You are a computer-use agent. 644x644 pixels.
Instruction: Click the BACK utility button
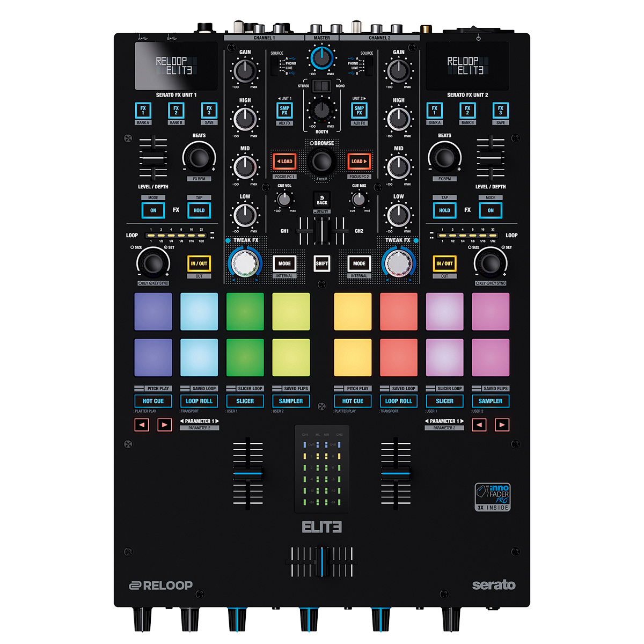322,200
